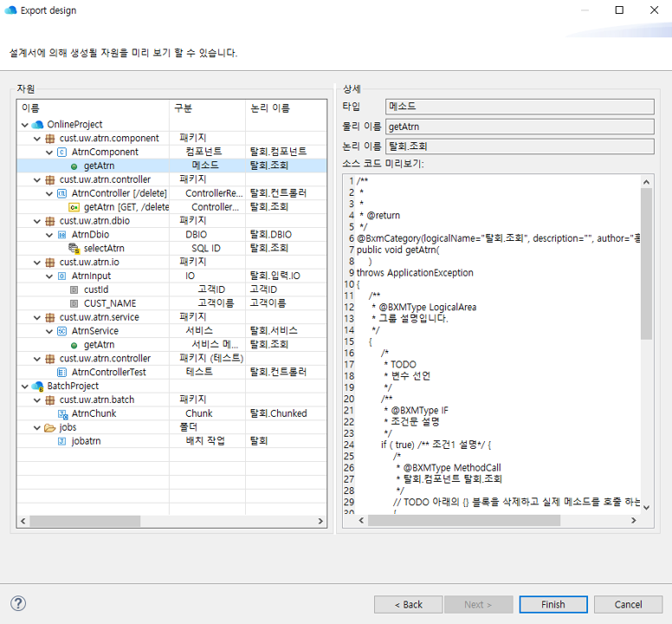Click the selectAtrn SQL icon
Screen dimensions: 672x624
click(74, 248)
